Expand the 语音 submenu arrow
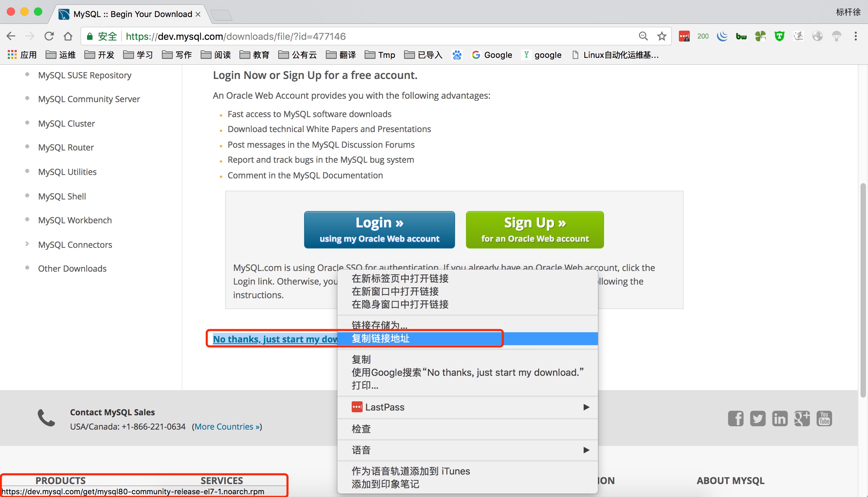The width and height of the screenshot is (868, 497). [x=586, y=450]
